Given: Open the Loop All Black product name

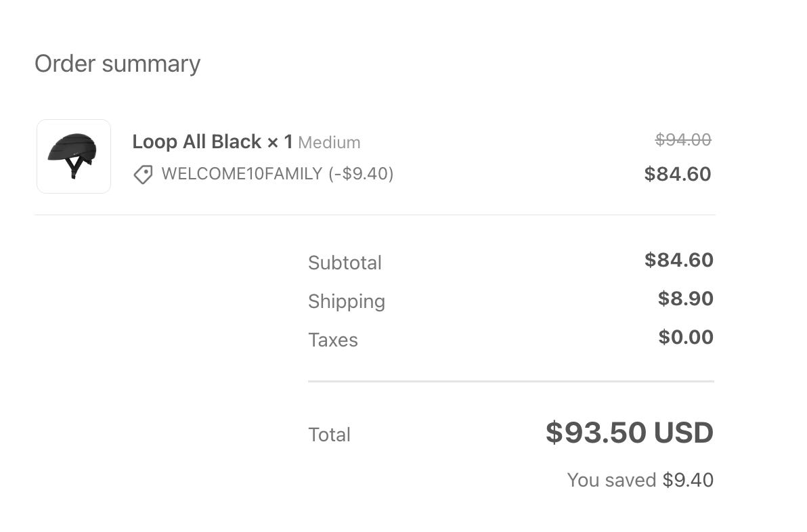Looking at the screenshot, I should [196, 142].
